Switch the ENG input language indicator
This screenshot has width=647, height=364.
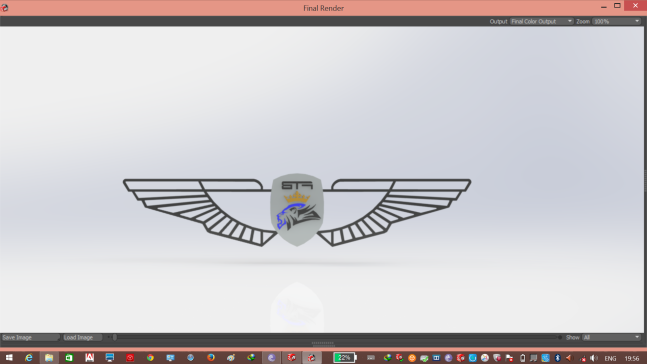point(610,358)
